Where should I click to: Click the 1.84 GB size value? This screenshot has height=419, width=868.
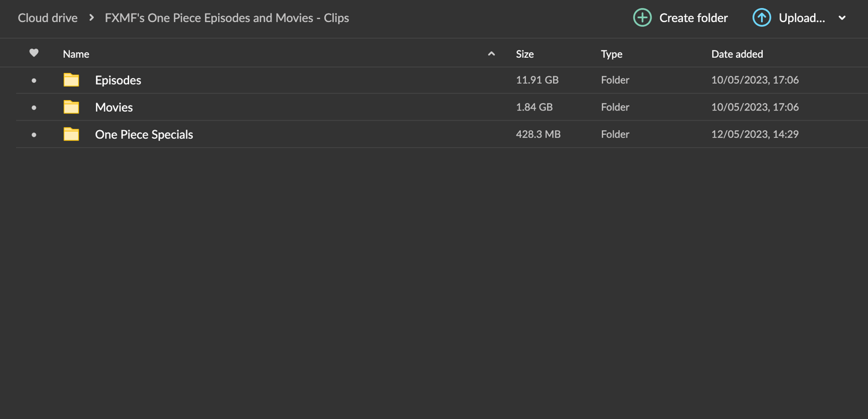tap(534, 107)
